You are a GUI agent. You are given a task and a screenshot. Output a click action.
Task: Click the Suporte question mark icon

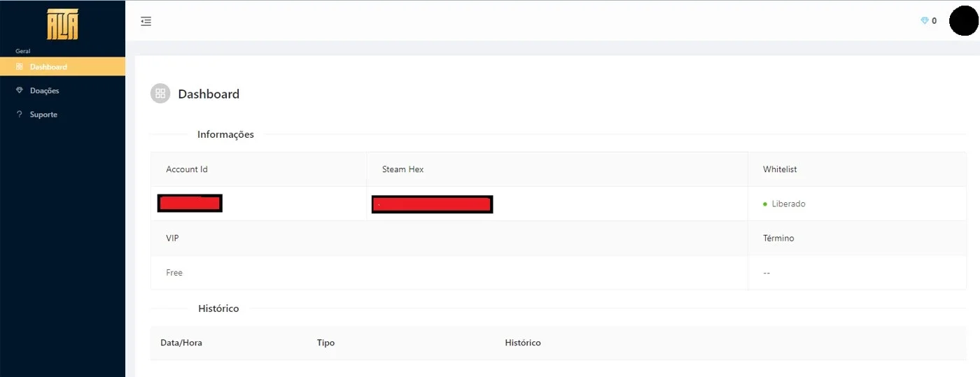[19, 114]
